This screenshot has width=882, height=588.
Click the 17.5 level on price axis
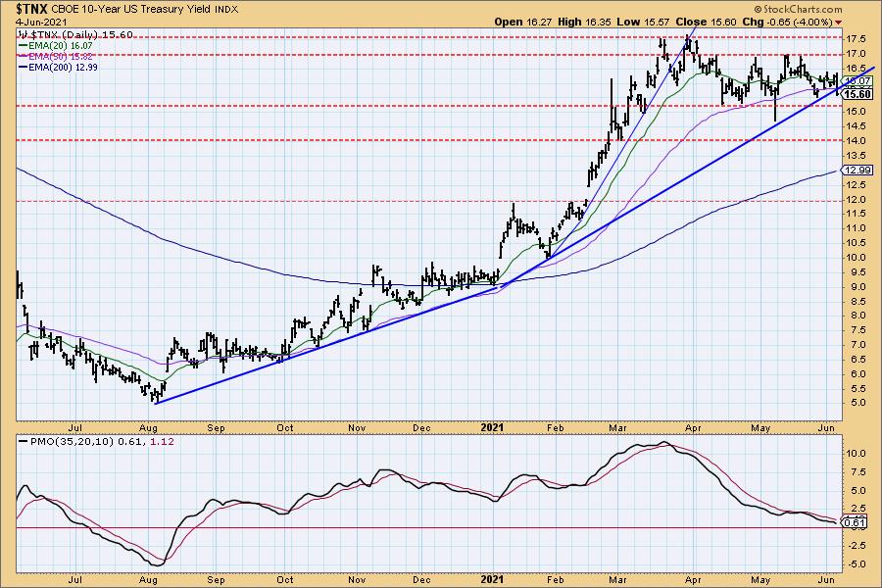[x=855, y=40]
